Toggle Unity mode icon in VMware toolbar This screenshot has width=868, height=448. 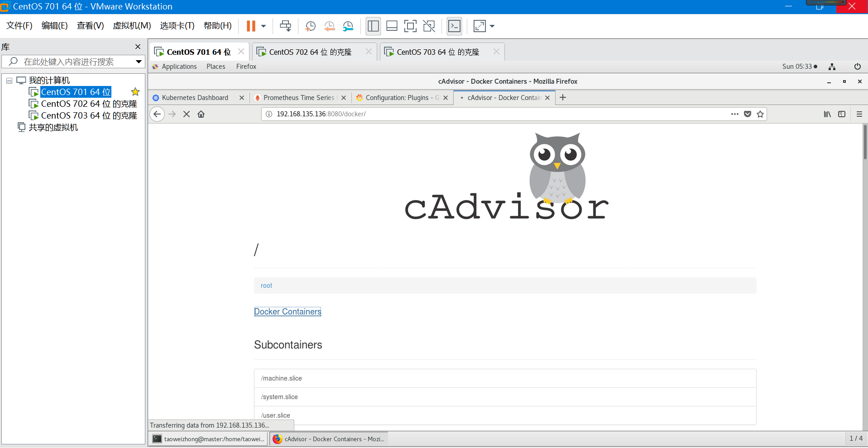click(x=429, y=26)
